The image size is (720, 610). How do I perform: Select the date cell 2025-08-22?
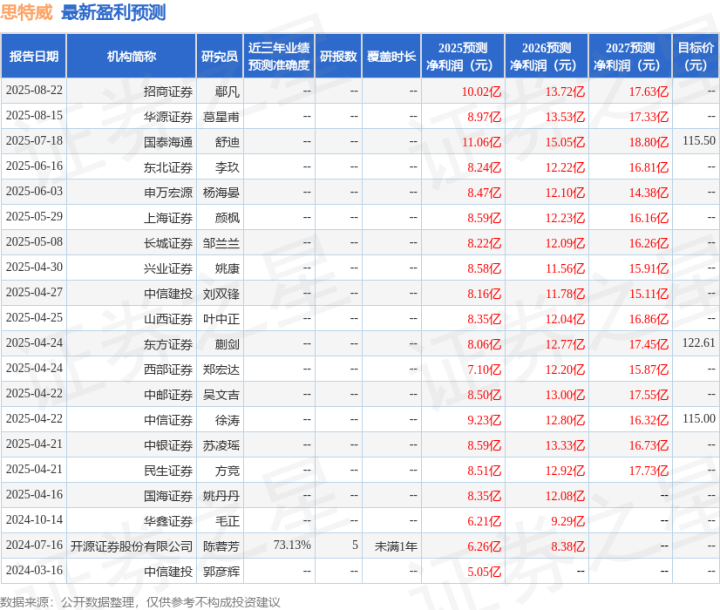[x=34, y=90]
